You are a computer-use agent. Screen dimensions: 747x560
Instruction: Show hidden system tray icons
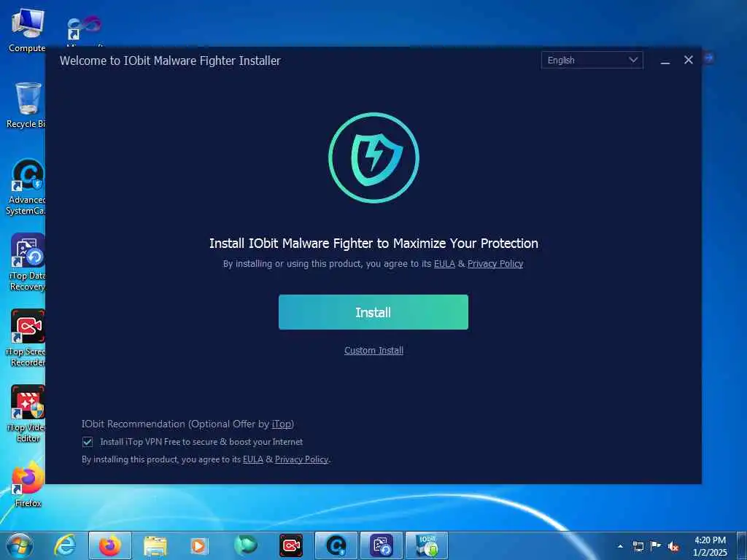coord(620,546)
